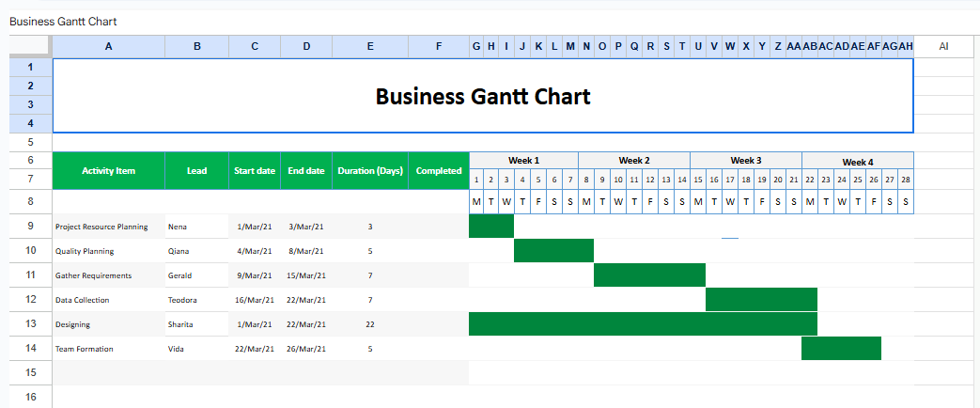Screen dimensions: 980x408
Task: Select day 28 in Week 4
Action: (x=906, y=180)
